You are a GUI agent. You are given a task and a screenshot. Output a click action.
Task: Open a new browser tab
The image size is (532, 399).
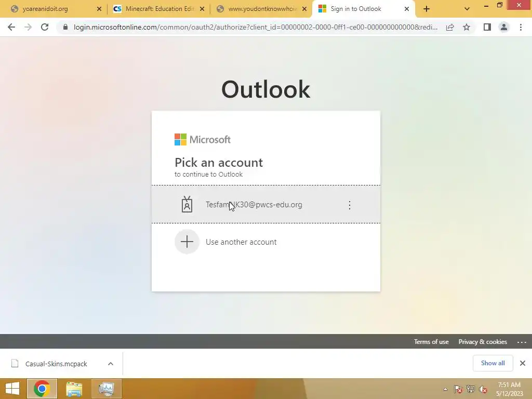pos(427,9)
